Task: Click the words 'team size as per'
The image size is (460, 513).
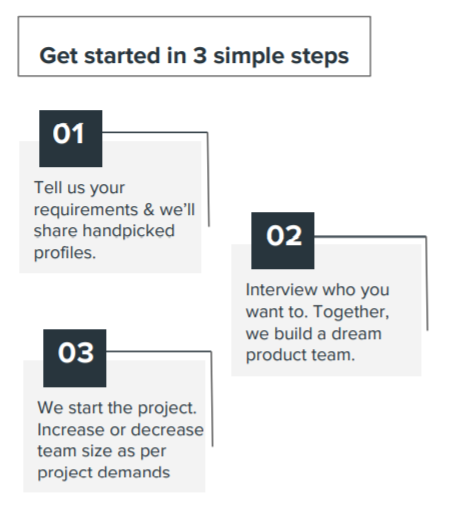Action: tap(101, 451)
